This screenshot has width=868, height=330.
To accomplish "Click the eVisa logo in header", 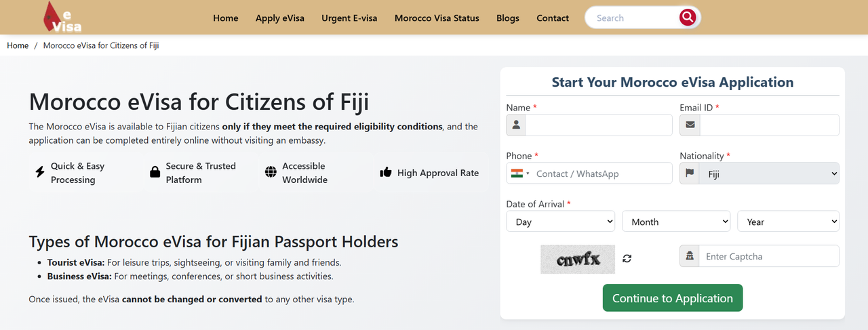I will pos(62,17).
